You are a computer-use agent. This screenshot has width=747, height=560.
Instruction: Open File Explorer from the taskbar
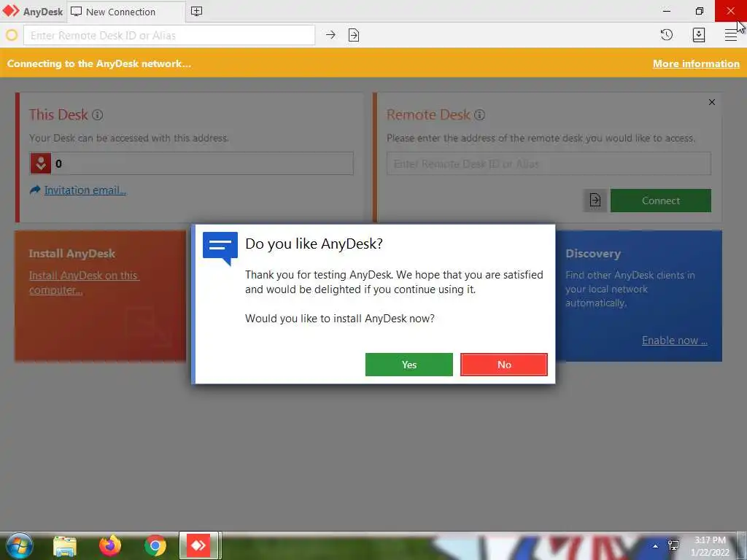tap(65, 546)
